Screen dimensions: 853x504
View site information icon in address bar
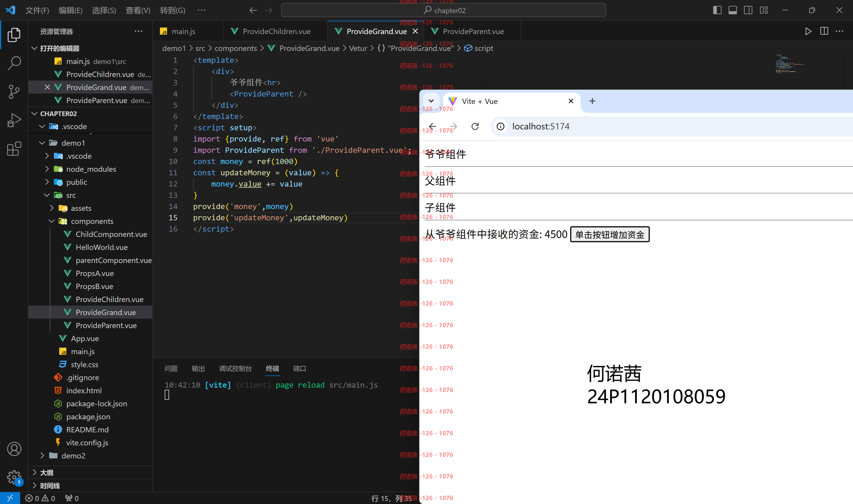click(x=500, y=127)
